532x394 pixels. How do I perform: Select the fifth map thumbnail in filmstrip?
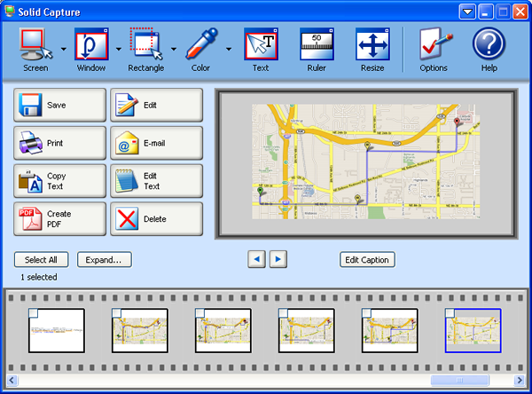[x=390, y=330]
